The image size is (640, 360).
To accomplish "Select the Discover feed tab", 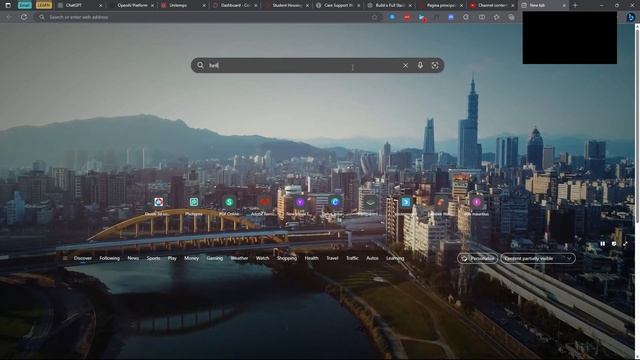I will click(x=83, y=258).
